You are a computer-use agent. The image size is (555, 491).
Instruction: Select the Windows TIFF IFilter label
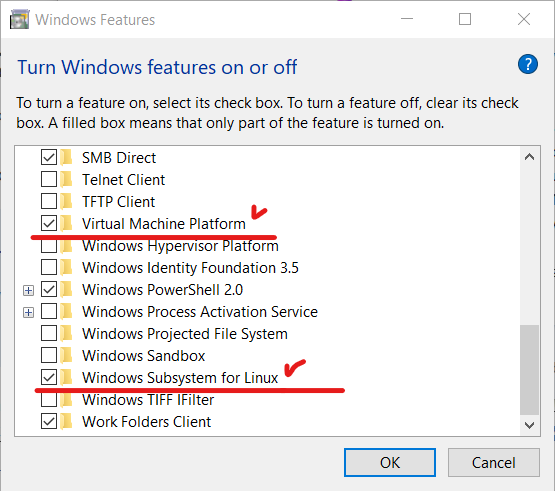[148, 400]
